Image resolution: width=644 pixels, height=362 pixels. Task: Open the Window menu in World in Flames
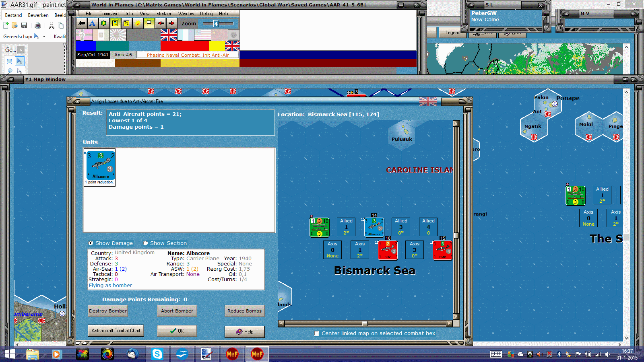coord(186,14)
